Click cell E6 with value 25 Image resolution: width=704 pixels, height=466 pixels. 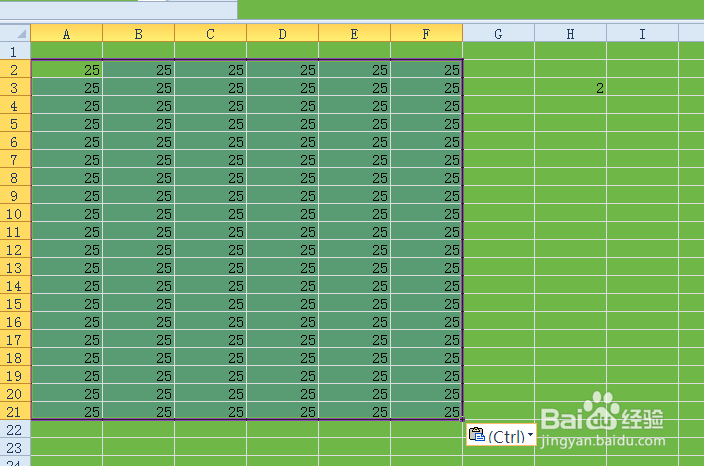coord(354,141)
